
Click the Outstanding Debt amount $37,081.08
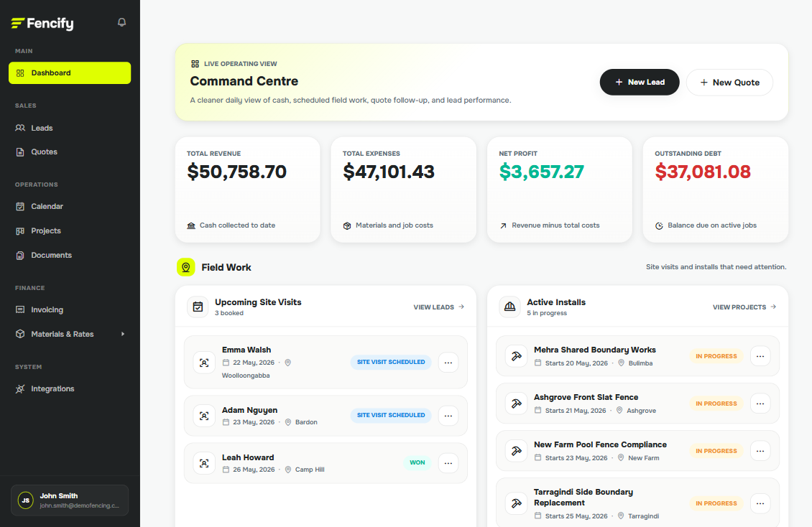(703, 172)
